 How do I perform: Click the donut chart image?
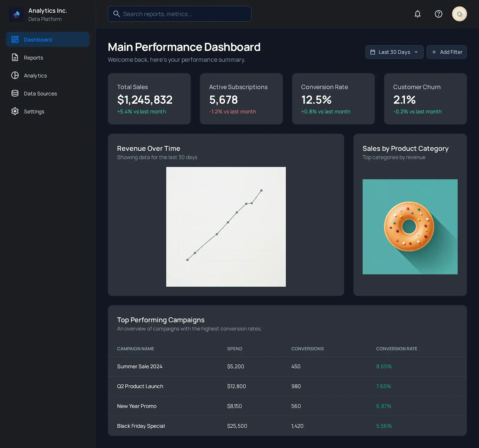[410, 227]
